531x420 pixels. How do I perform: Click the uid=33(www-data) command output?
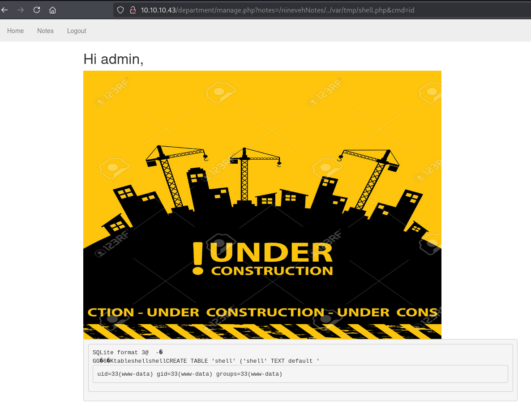point(190,374)
